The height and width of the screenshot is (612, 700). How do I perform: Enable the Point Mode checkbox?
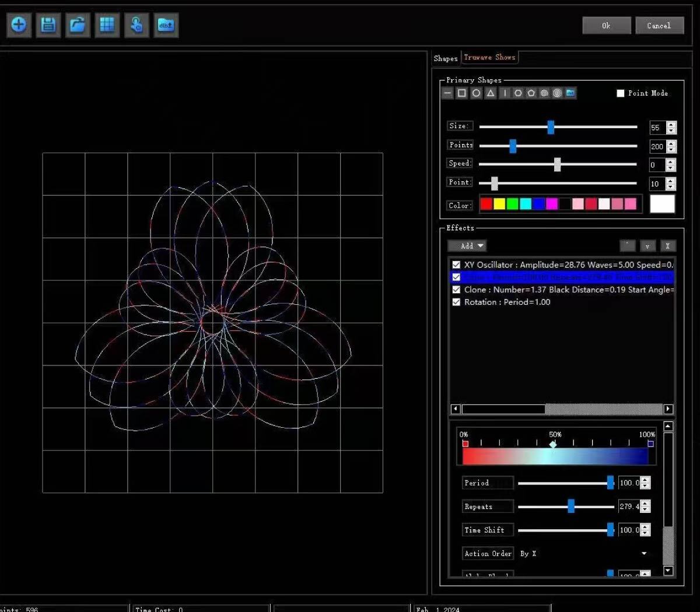(x=621, y=93)
